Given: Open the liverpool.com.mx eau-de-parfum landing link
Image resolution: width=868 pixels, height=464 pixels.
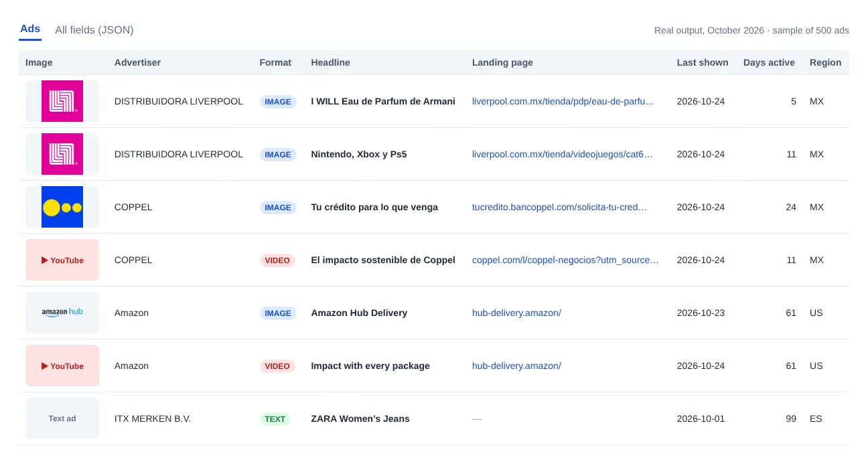Looking at the screenshot, I should 563,102.
